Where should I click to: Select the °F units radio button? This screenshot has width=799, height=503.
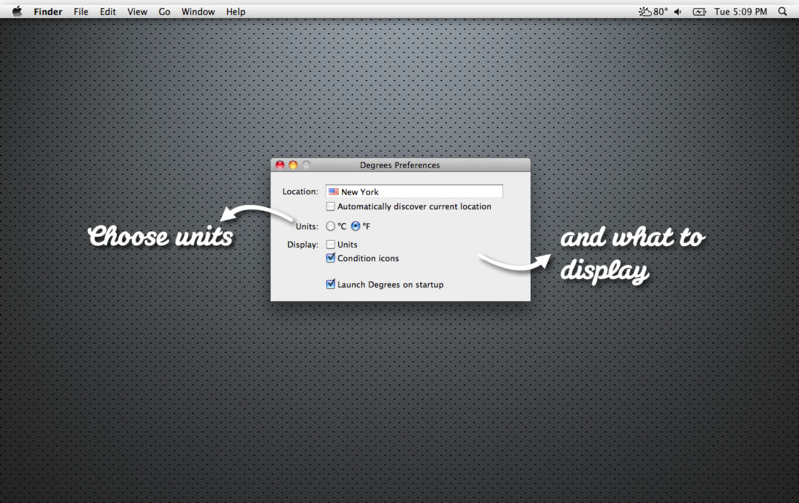tap(356, 226)
